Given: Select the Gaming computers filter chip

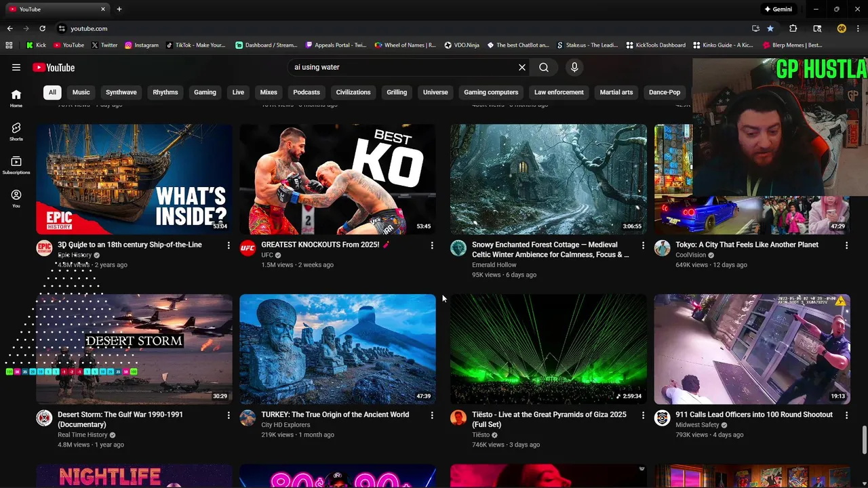Looking at the screenshot, I should coord(491,92).
